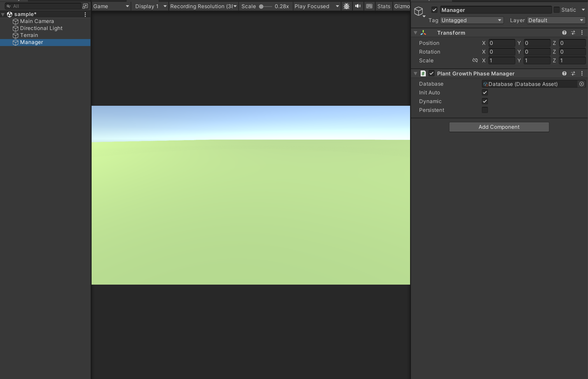Click the Scale X field
The height and width of the screenshot is (379, 588).
click(502, 61)
